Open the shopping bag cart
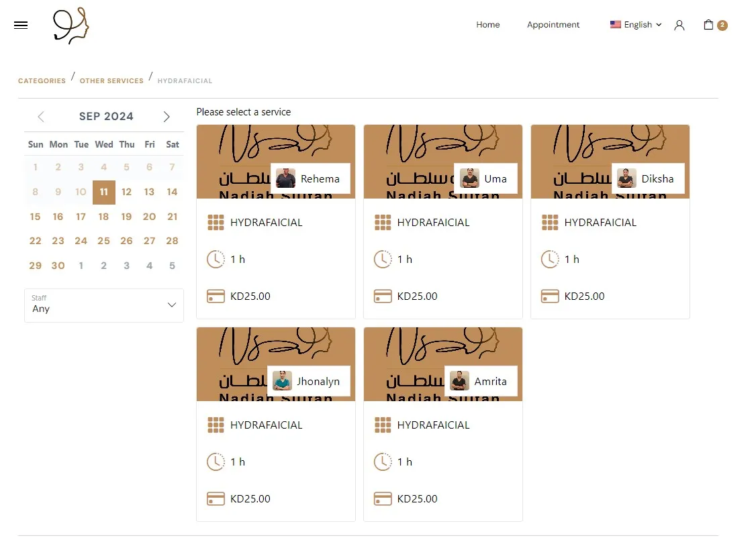 pos(708,25)
